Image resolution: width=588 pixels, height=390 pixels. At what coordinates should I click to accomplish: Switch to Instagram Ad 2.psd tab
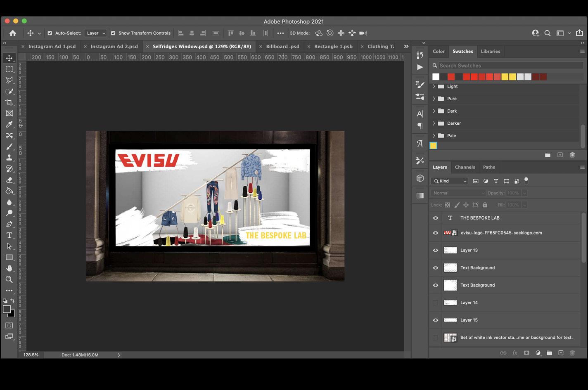(x=114, y=47)
